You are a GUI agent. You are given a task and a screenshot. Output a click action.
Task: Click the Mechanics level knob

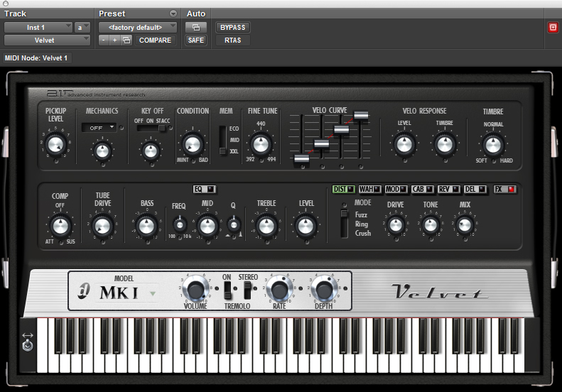[102, 151]
